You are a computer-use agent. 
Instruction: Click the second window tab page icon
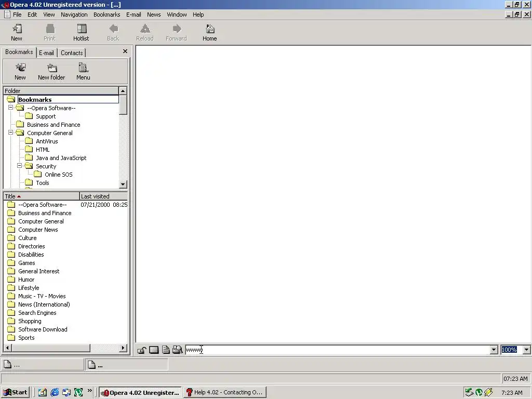pyautogui.click(x=91, y=364)
